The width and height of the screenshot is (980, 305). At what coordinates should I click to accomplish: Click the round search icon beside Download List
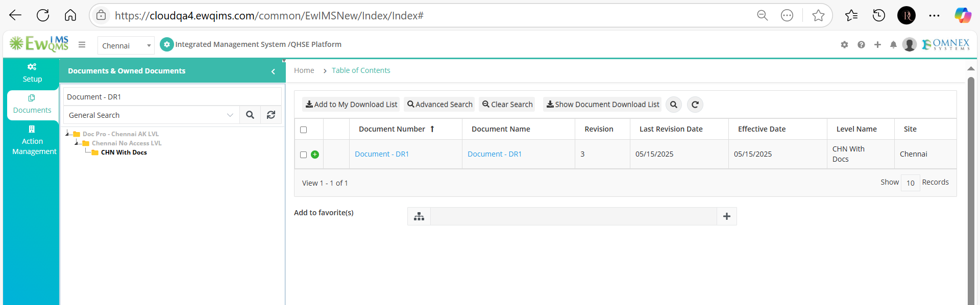click(x=674, y=105)
